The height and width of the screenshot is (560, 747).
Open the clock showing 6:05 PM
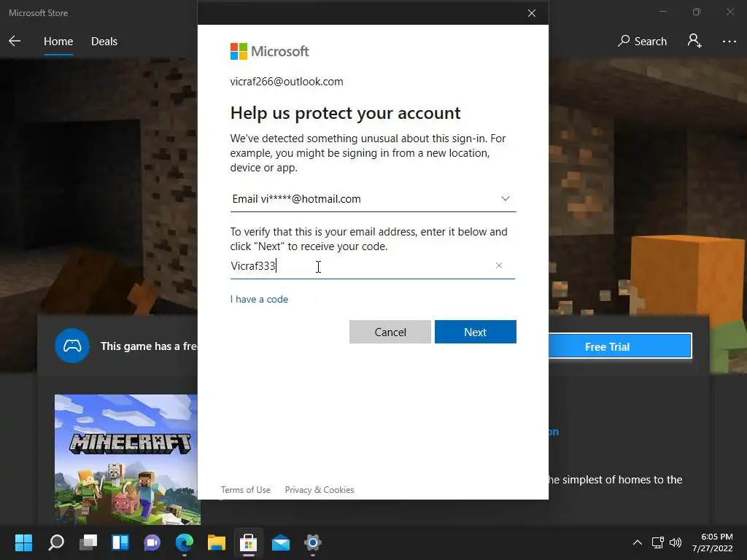(712, 542)
